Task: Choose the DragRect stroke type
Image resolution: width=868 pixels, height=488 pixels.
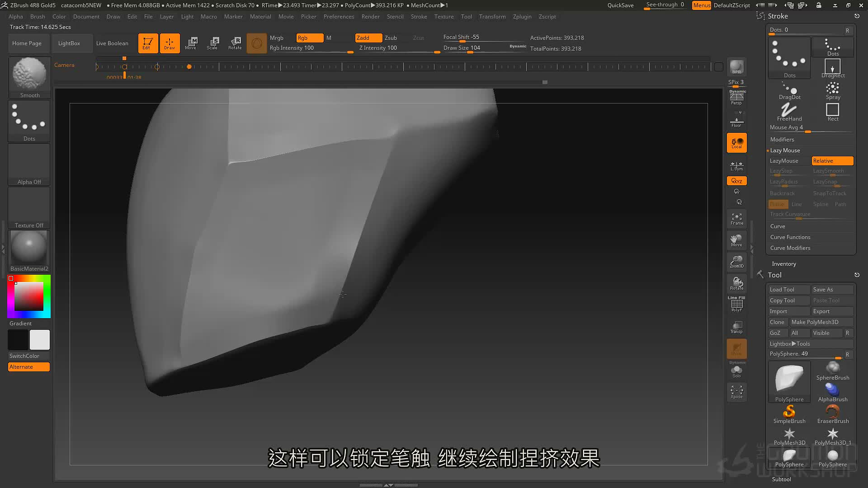Action: [x=833, y=68]
